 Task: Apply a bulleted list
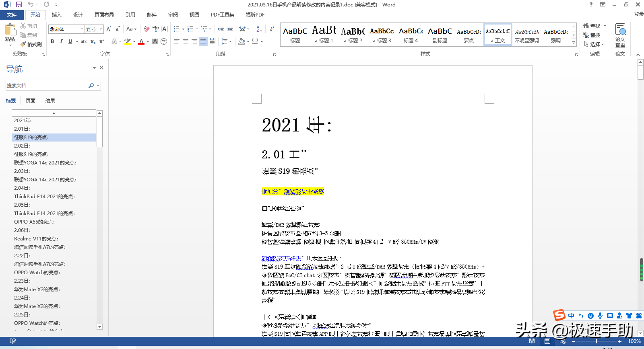176,29
